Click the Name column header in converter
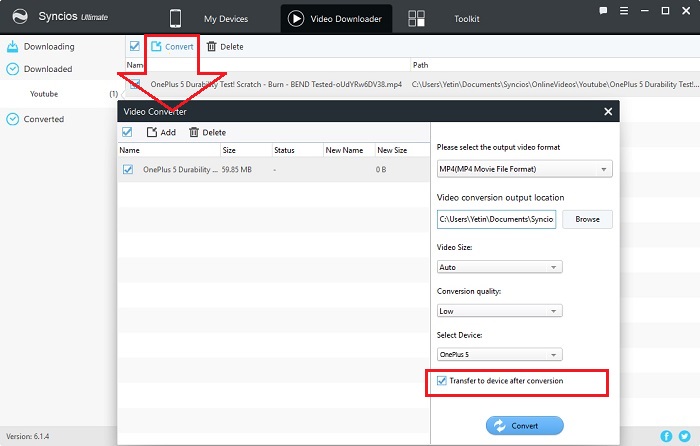The width and height of the screenshot is (700, 446). [x=129, y=150]
